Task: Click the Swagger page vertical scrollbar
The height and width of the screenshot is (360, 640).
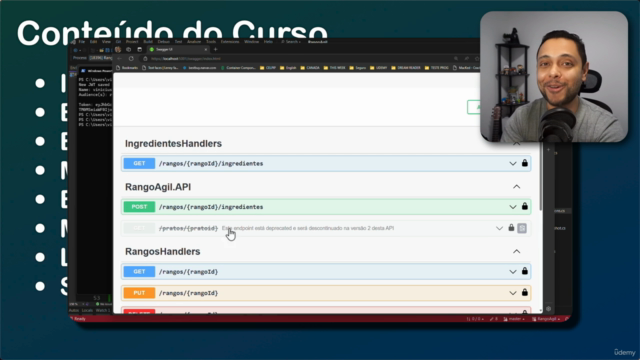Action: click(x=541, y=178)
